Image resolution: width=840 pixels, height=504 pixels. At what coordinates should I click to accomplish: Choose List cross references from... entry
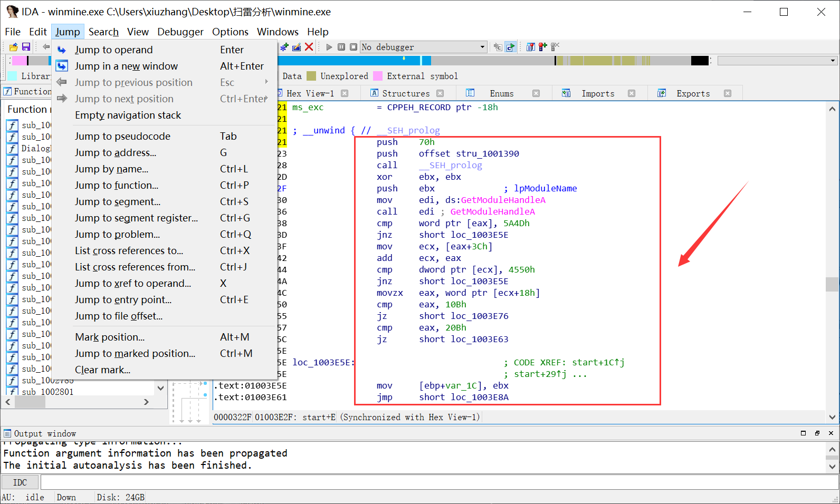point(165,267)
